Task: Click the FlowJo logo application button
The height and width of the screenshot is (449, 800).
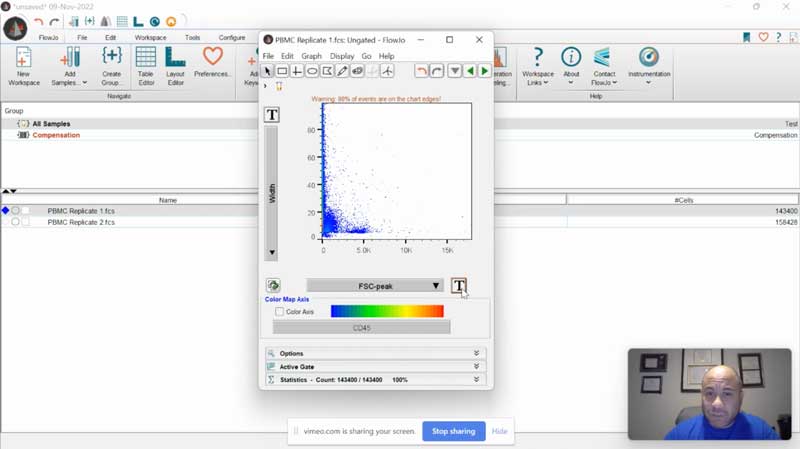Action: pyautogui.click(x=15, y=29)
